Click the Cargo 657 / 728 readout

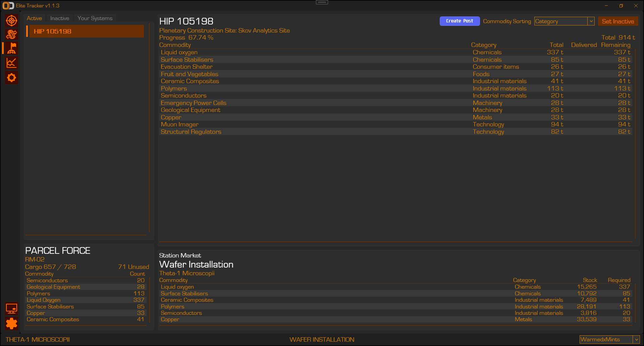point(50,267)
